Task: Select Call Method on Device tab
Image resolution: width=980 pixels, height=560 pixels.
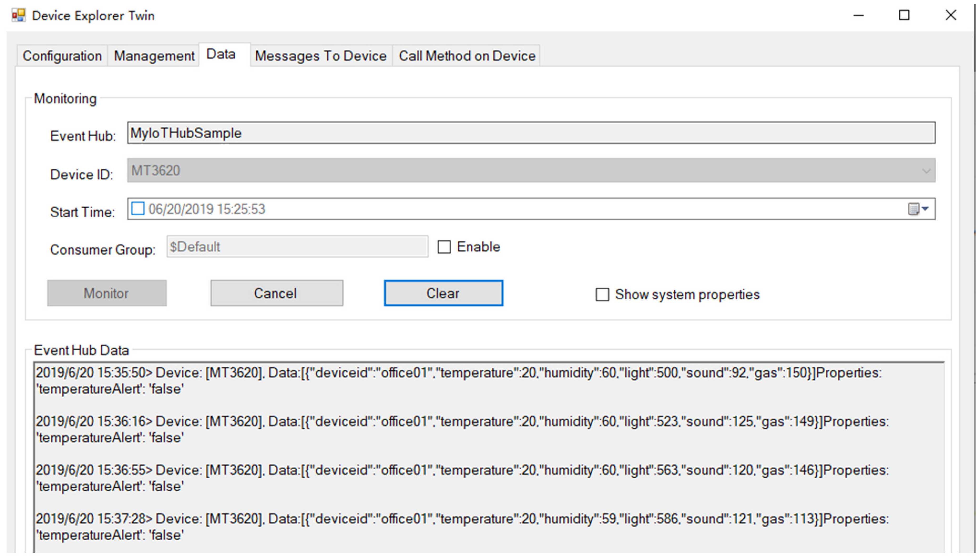Action: [x=467, y=56]
